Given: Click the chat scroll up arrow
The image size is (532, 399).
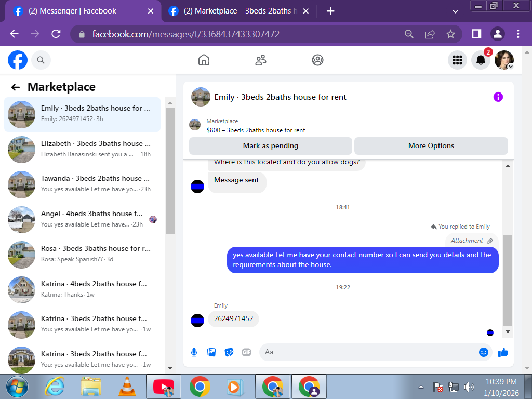Looking at the screenshot, I should tap(508, 166).
